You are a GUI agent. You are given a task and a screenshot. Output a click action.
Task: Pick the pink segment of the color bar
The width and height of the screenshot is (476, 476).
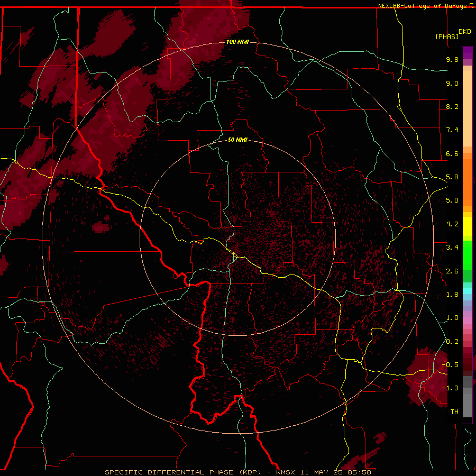click(x=467, y=321)
